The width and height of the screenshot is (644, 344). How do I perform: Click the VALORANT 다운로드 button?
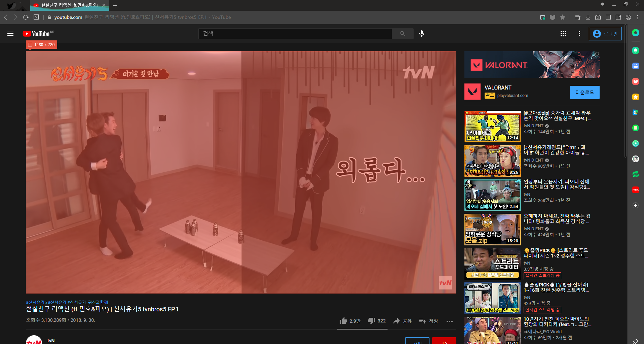point(584,92)
